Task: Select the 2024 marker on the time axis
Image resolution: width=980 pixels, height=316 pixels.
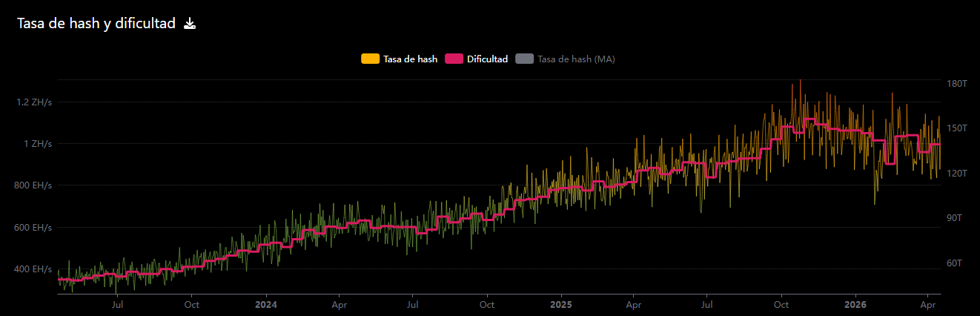Action: [265, 304]
